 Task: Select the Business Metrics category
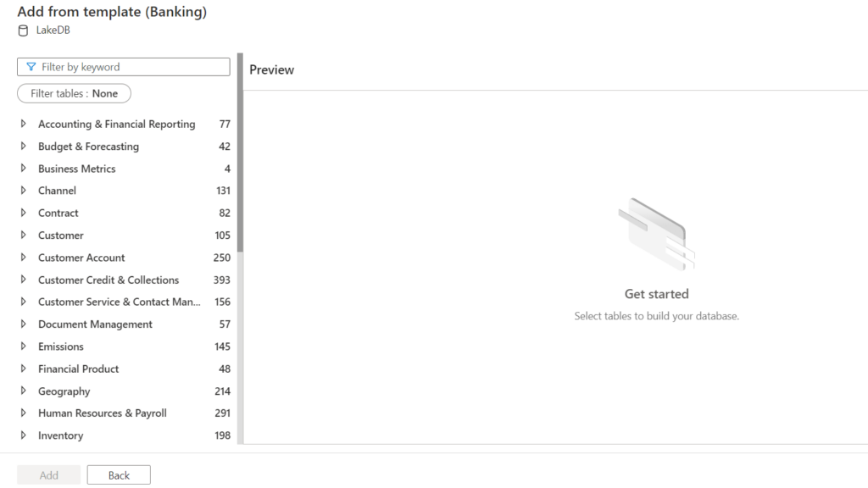(76, 168)
